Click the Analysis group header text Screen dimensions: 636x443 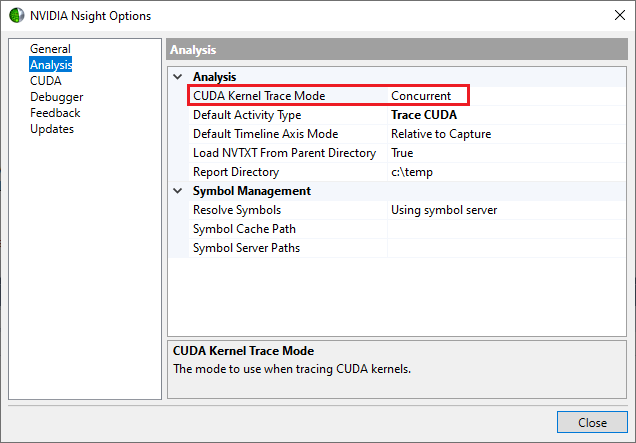pyautogui.click(x=214, y=77)
